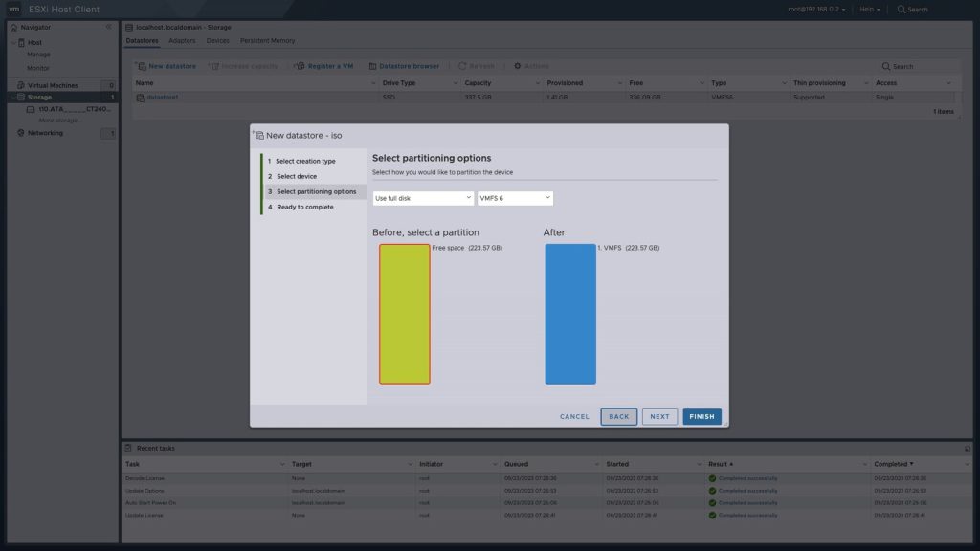Open the root@192.168.0.2 user menu
Image resolution: width=980 pixels, height=551 pixels.
(x=816, y=10)
